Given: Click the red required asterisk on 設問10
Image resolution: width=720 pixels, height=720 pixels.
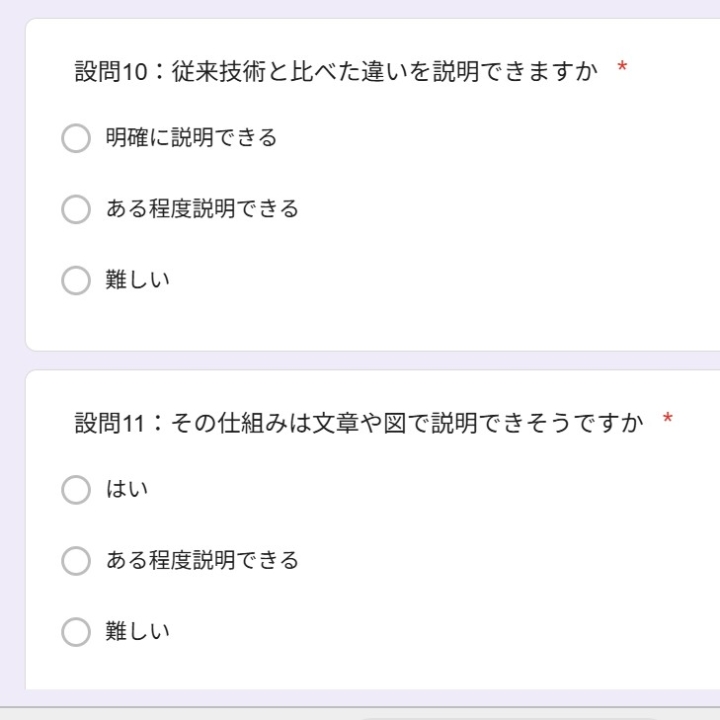Looking at the screenshot, I should click(622, 70).
